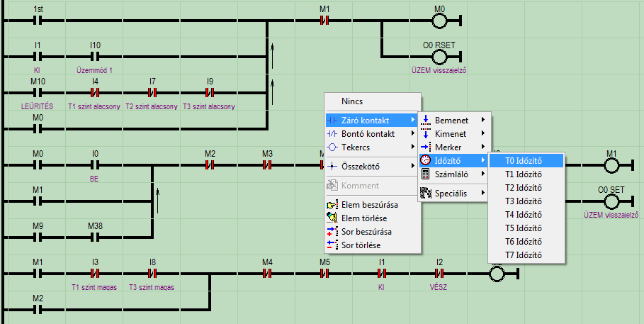Click the Speciális menu icon
This screenshot has height=324, width=644.
pos(426,192)
